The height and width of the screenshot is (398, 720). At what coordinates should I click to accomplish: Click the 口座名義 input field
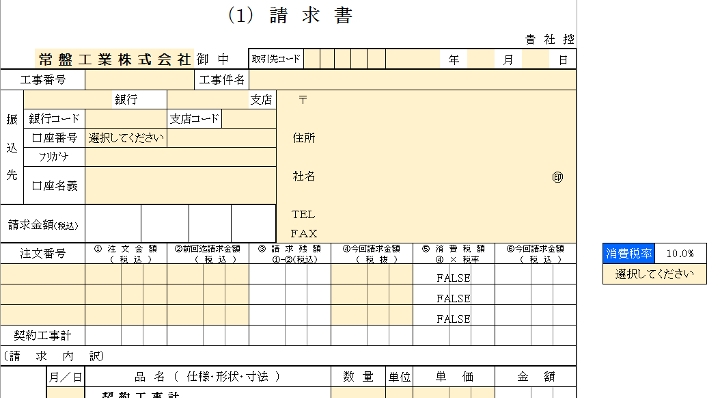(180, 185)
